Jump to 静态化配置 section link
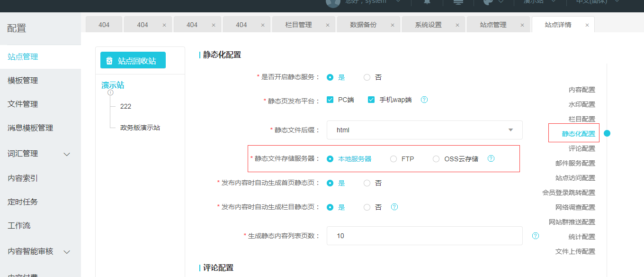Screen dimensions: 644x277 (x=579, y=134)
